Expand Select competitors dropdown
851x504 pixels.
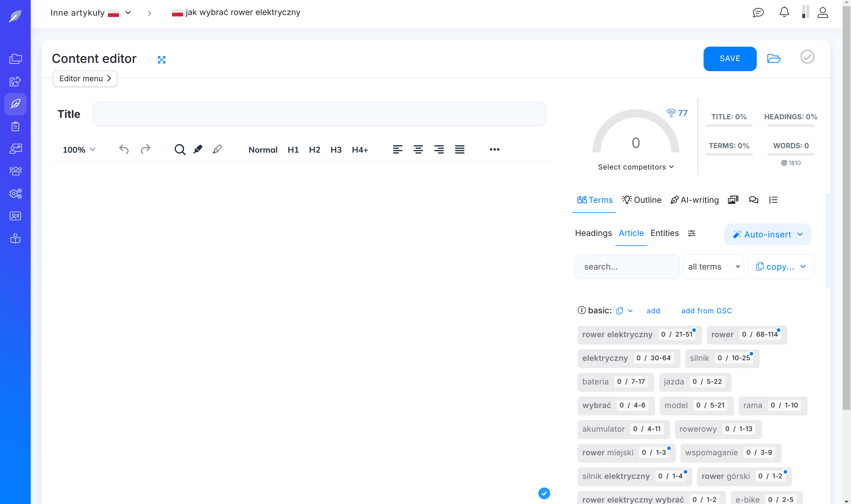pyautogui.click(x=636, y=167)
